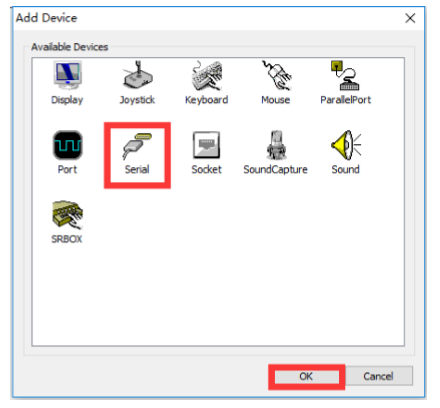Dismiss the dialog with Cancel

[379, 376]
